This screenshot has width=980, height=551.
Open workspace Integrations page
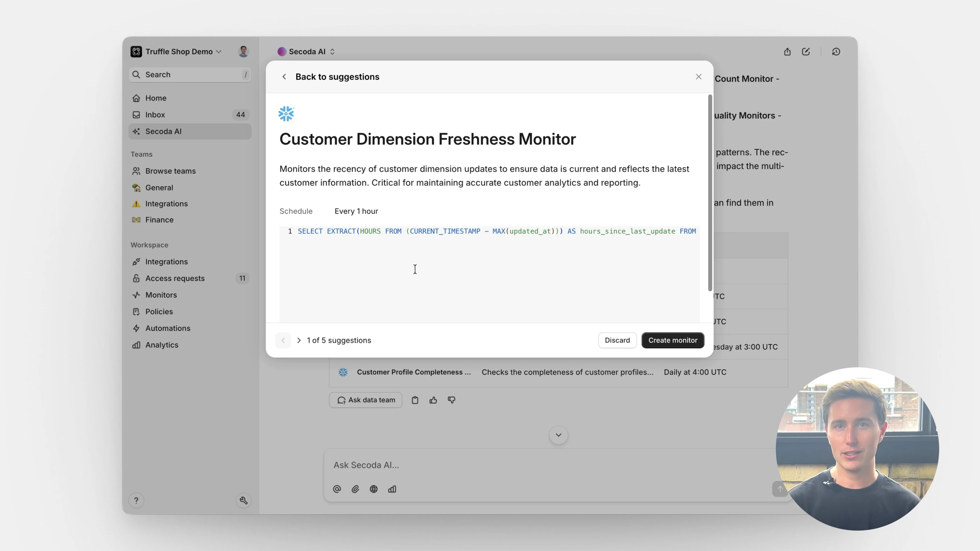pos(190,262)
